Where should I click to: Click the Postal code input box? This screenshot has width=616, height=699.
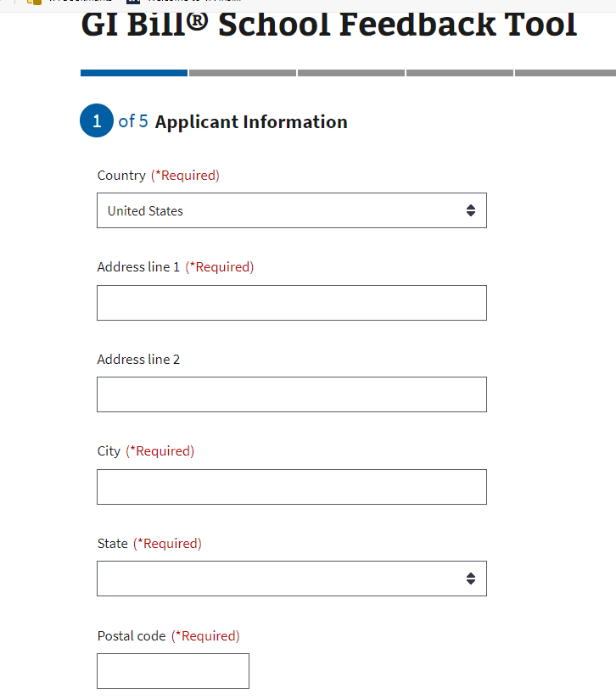click(x=172, y=671)
